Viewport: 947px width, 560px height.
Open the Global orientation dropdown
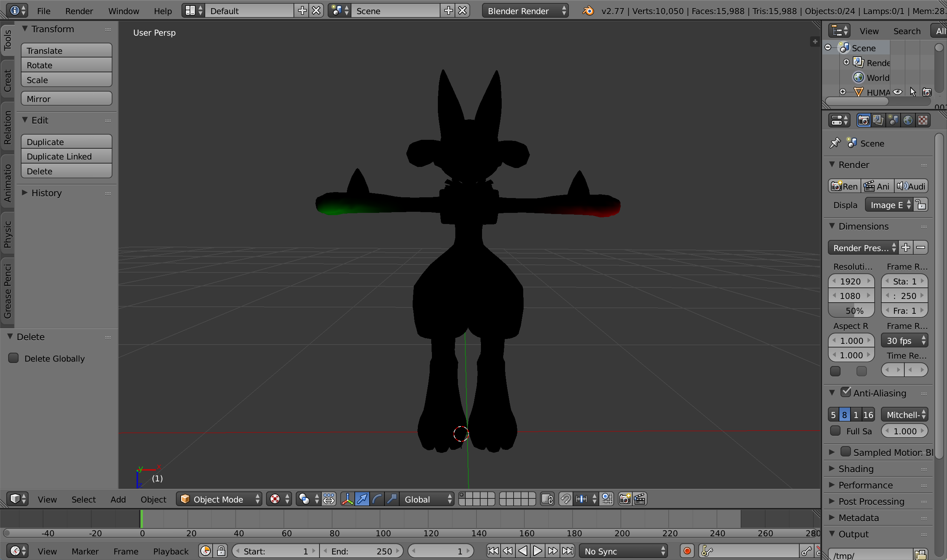427,499
